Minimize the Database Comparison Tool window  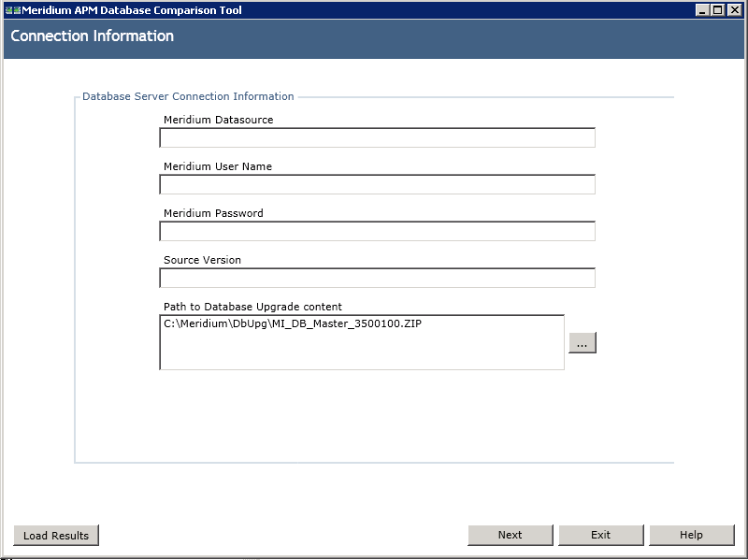(702, 10)
